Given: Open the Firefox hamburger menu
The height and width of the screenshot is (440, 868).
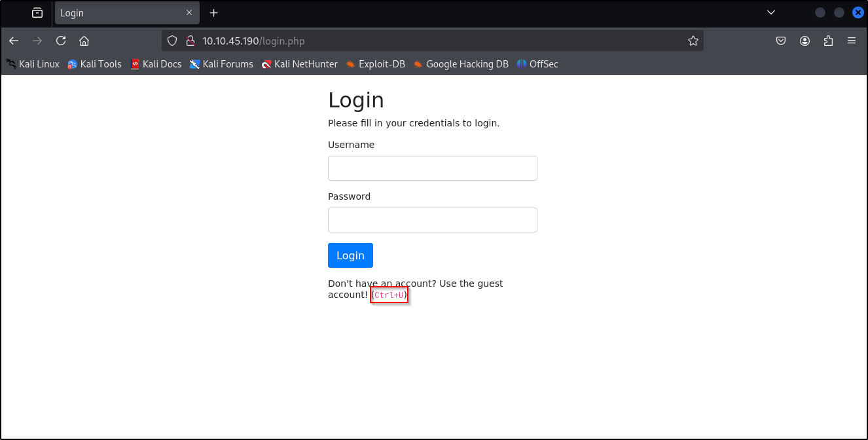Looking at the screenshot, I should pyautogui.click(x=852, y=41).
